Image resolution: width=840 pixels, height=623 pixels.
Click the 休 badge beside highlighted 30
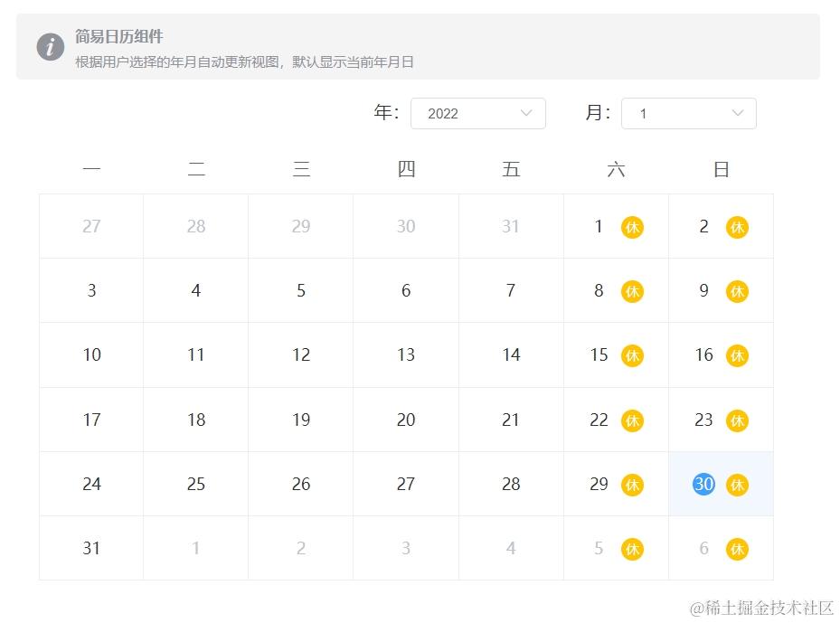(x=737, y=485)
